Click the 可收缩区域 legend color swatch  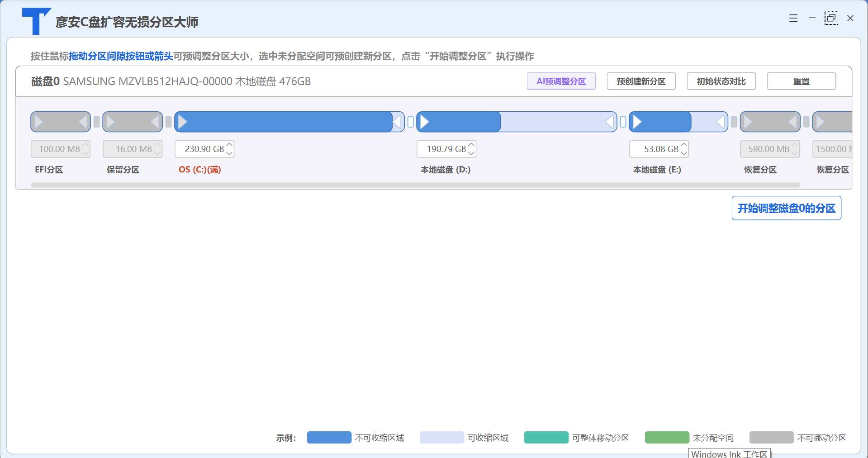[x=442, y=438]
